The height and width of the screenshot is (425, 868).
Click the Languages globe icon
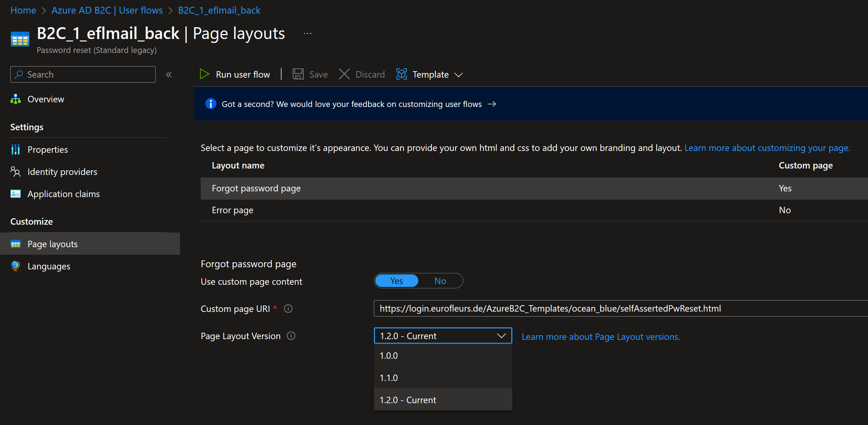coord(15,266)
